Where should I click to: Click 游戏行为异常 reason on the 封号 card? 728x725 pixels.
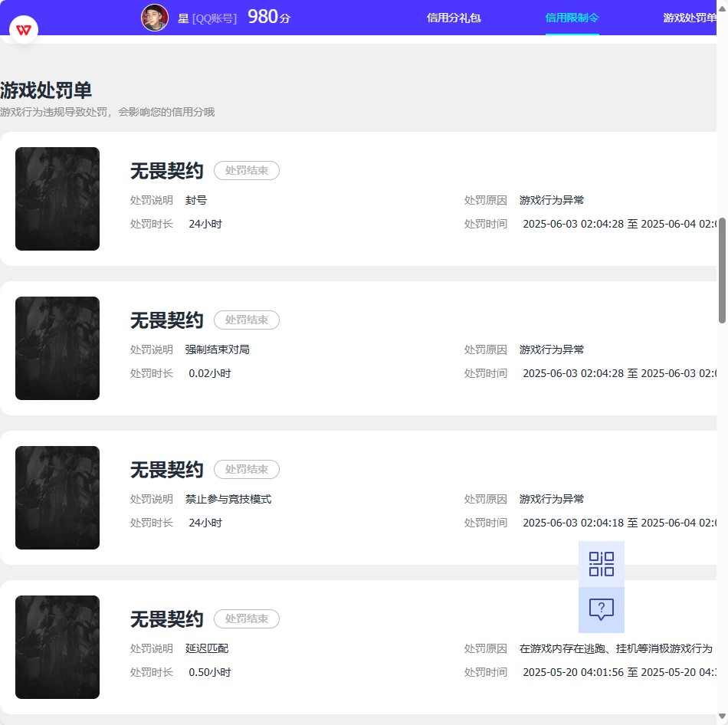(x=552, y=200)
